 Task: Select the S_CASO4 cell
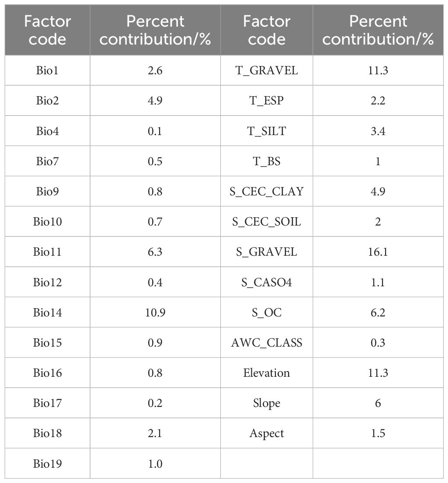click(267, 282)
